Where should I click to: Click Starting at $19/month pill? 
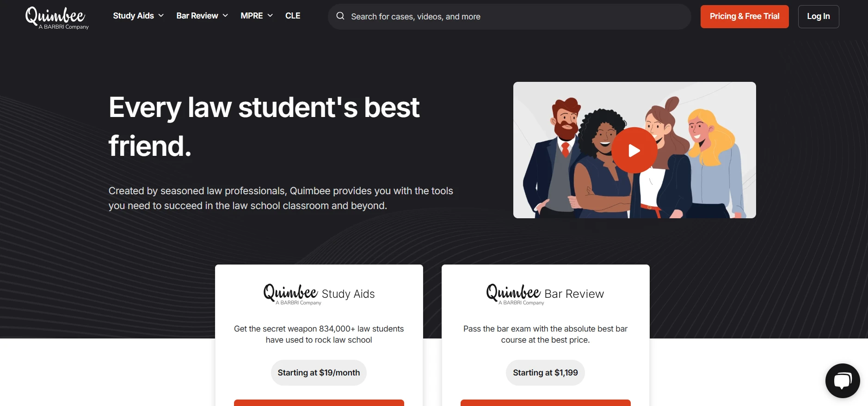coord(319,373)
